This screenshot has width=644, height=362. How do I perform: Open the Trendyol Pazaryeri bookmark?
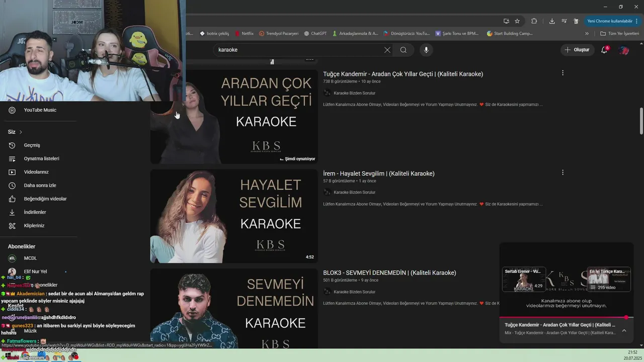pyautogui.click(x=279, y=34)
